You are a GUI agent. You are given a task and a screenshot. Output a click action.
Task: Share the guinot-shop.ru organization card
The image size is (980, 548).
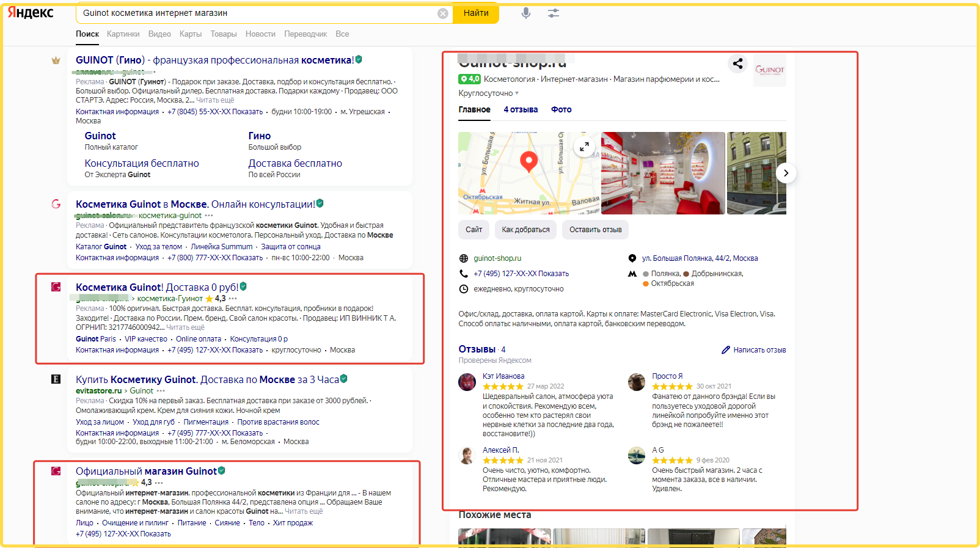tap(738, 64)
